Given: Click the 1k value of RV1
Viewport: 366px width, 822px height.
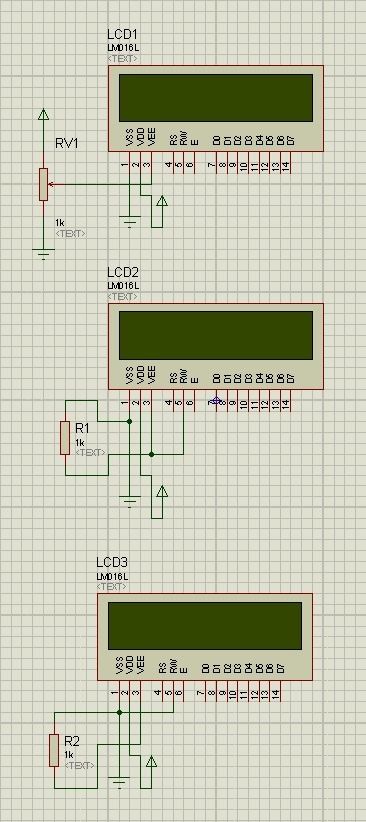Looking at the screenshot, I should pyautogui.click(x=59, y=223).
